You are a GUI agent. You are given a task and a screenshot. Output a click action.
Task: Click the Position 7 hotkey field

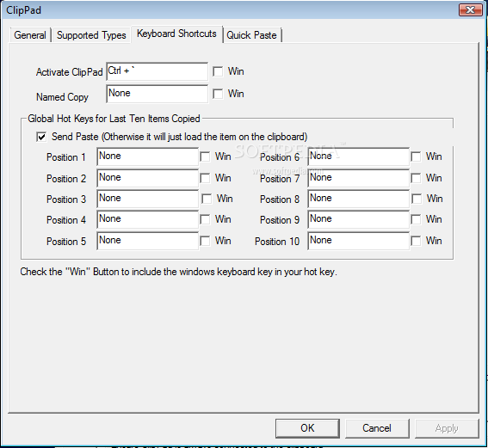coord(359,178)
